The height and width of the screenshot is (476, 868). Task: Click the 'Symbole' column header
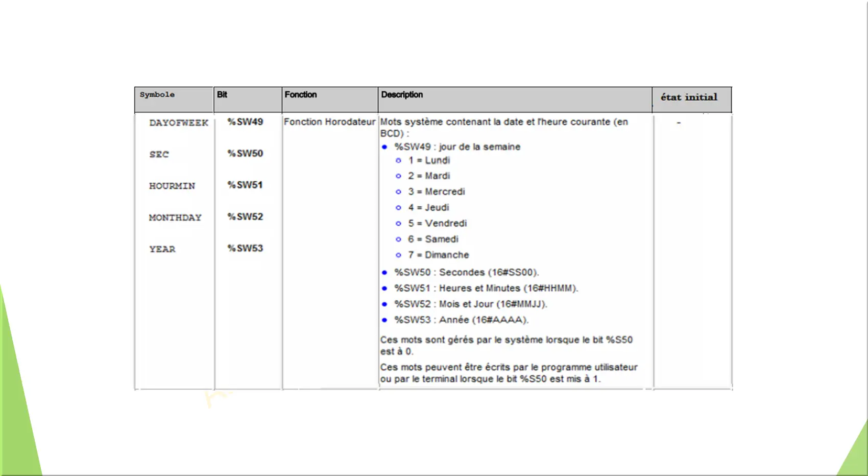(x=174, y=100)
